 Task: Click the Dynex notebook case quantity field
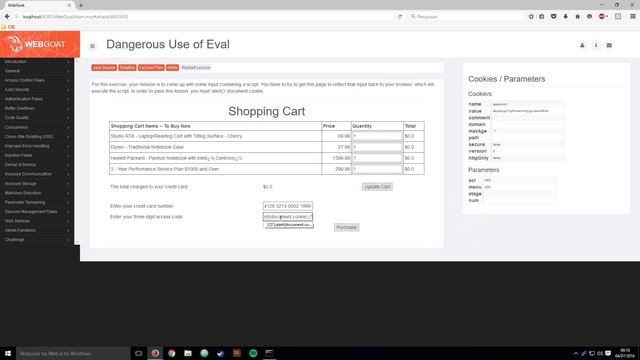point(377,147)
